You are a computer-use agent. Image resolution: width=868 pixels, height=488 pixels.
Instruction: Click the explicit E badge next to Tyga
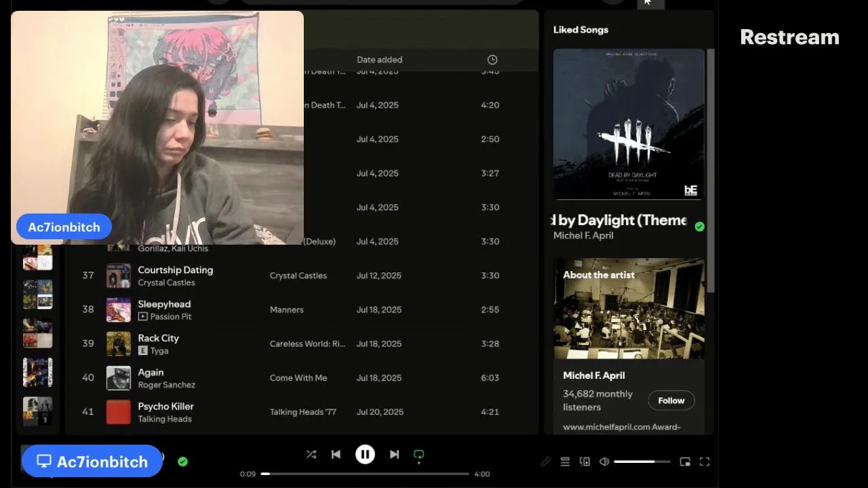(143, 351)
